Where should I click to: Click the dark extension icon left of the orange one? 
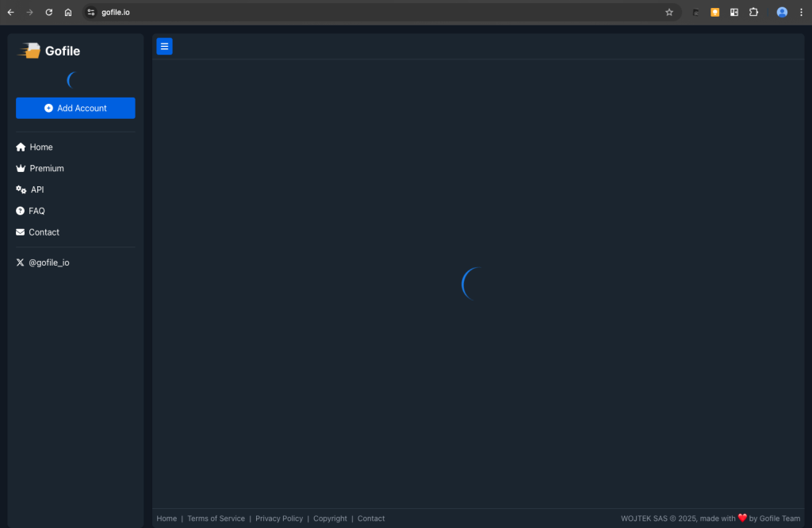[696, 13]
